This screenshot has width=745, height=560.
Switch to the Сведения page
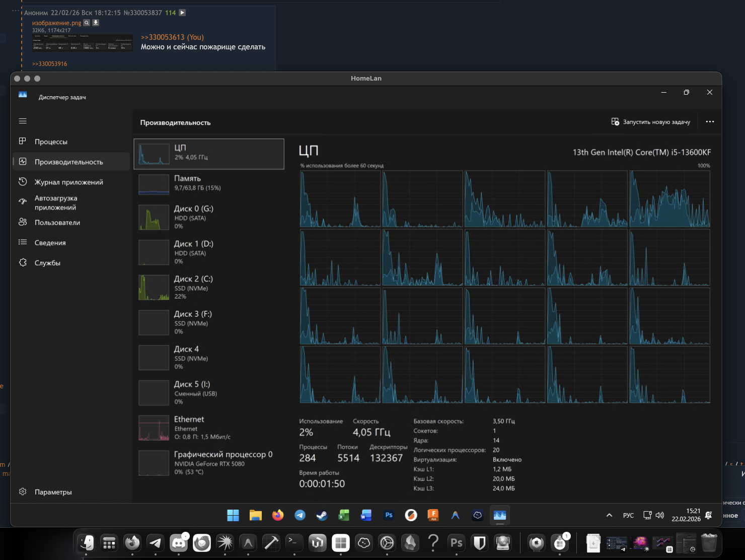(x=50, y=243)
